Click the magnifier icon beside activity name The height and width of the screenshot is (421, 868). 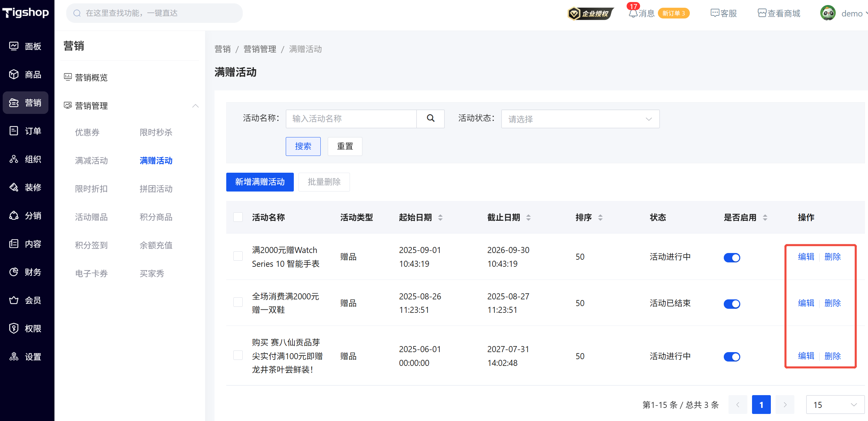tap(430, 119)
